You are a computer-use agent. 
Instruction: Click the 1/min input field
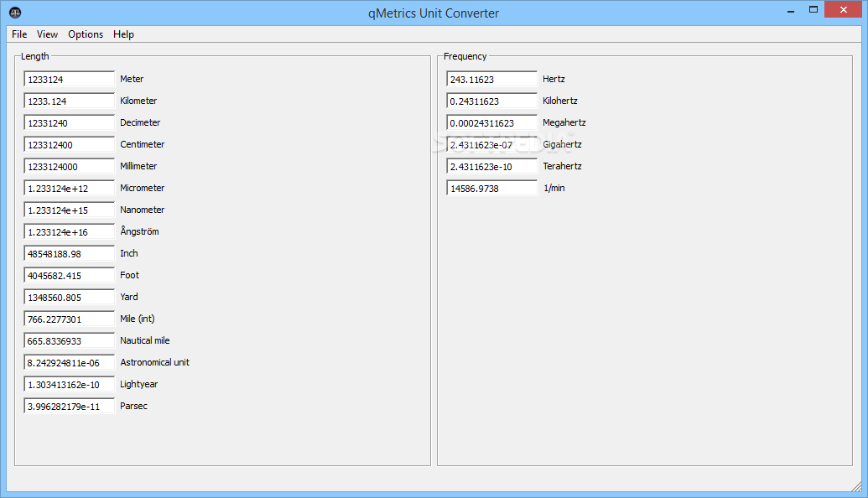pyautogui.click(x=491, y=188)
